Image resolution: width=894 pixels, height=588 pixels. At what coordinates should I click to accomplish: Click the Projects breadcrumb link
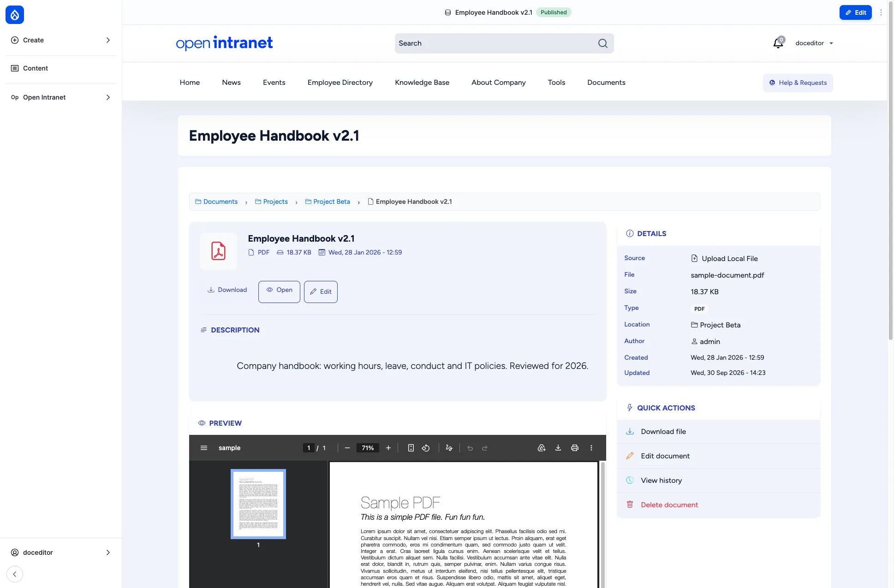tap(271, 202)
